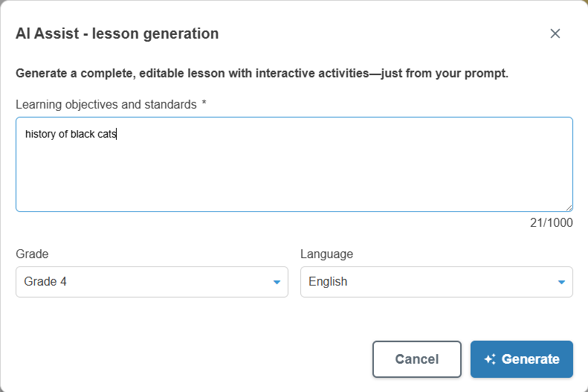
Task: Click the Grade field label
Action: 32,254
